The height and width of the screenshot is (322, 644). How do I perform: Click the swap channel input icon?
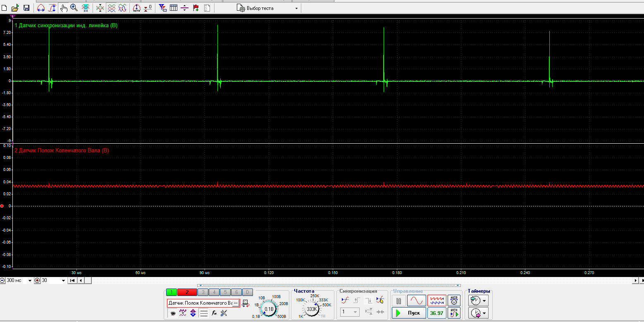(246, 303)
